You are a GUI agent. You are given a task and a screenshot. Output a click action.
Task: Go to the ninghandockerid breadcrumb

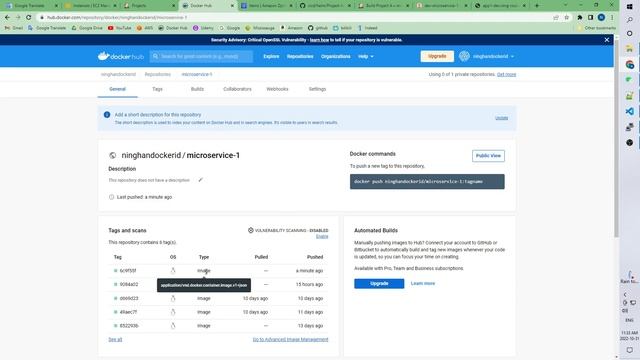coord(118,74)
